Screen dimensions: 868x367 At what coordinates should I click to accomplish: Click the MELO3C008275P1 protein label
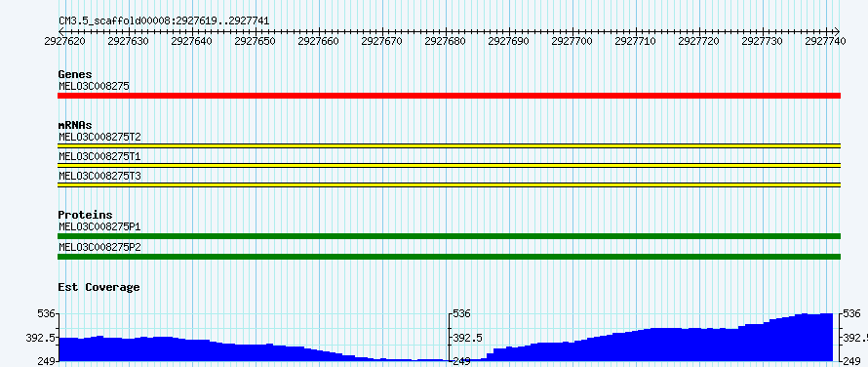(99, 226)
